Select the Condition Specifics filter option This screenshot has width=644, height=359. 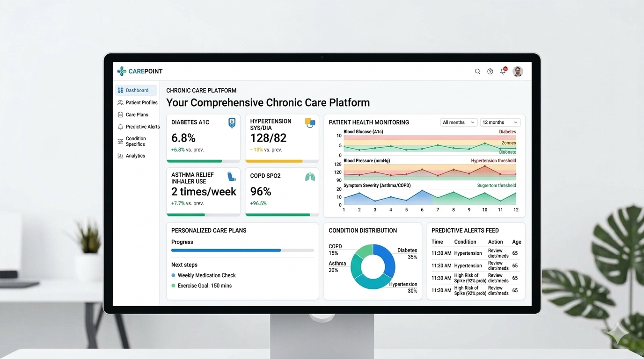[136, 141]
